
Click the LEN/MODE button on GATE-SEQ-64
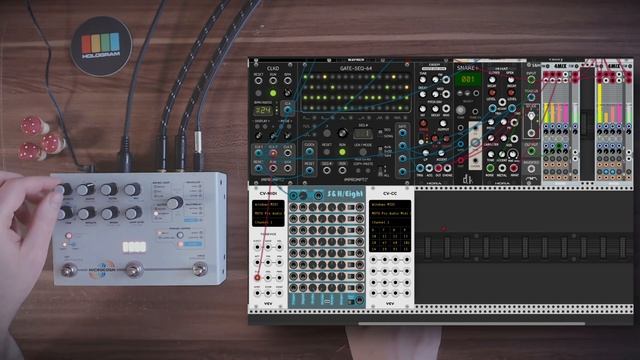click(x=362, y=152)
